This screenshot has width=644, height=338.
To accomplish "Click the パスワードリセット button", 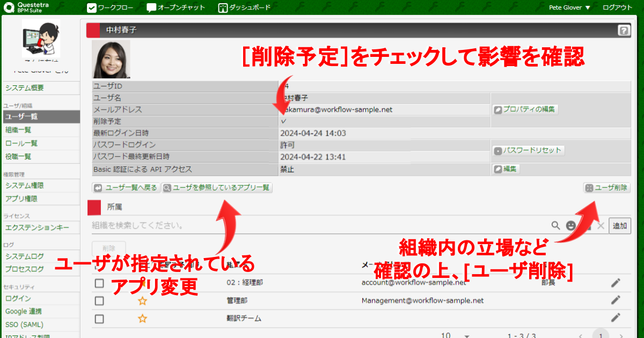I will coord(528,151).
